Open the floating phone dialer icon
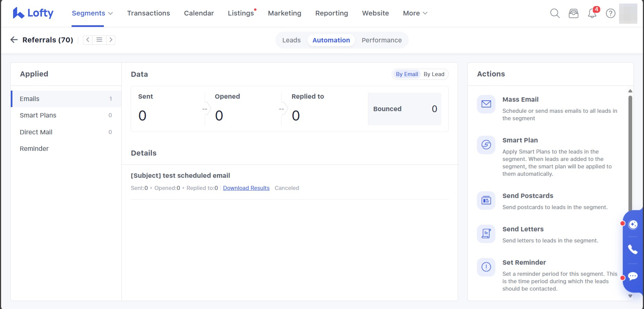Screen dimensions: 644x309 click(x=633, y=249)
